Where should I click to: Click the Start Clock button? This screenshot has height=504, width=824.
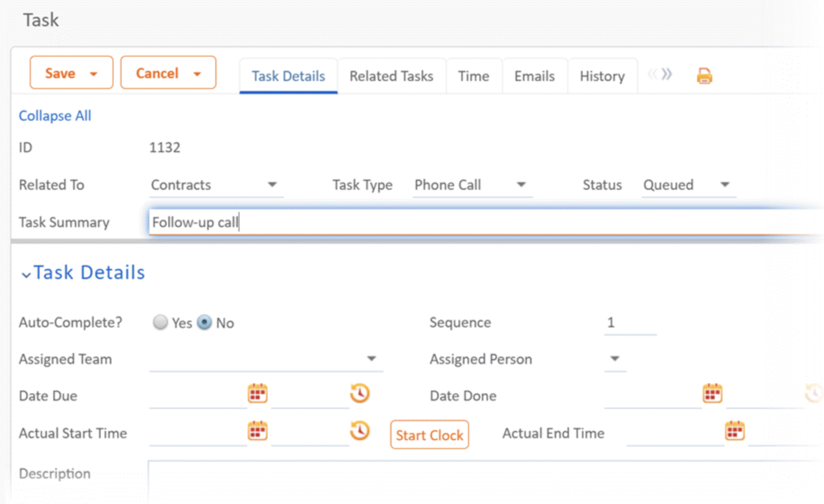pyautogui.click(x=429, y=435)
